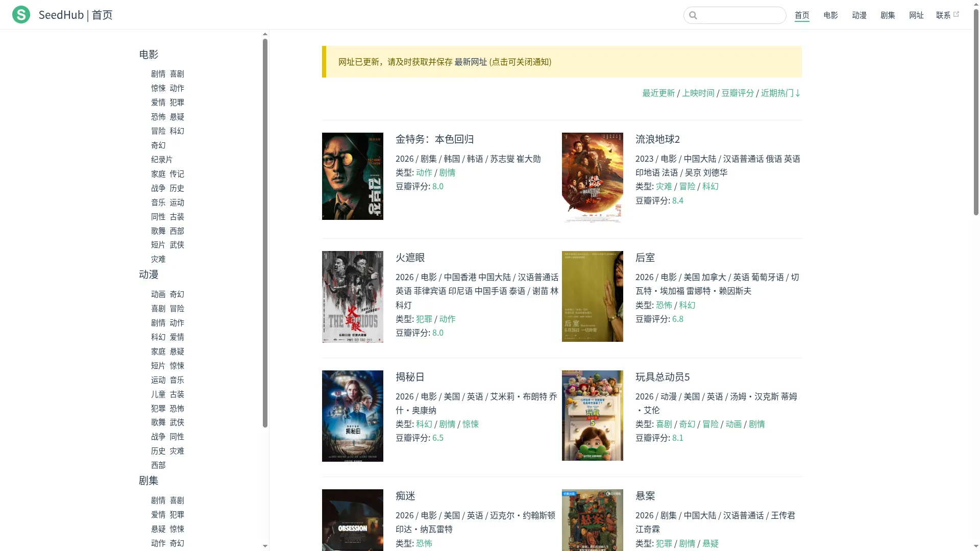Open the 流浪地球2 poster thumbnail
980x551 pixels.
pos(592,178)
